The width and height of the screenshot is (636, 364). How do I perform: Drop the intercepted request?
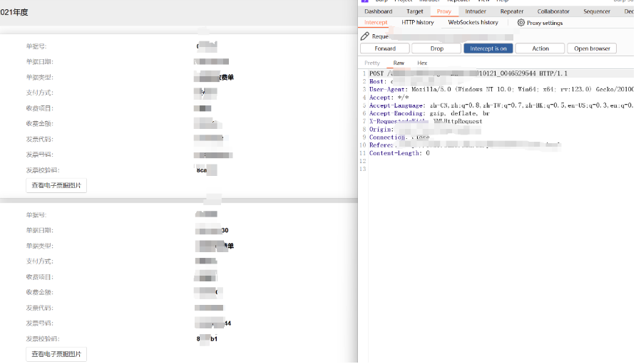point(437,48)
